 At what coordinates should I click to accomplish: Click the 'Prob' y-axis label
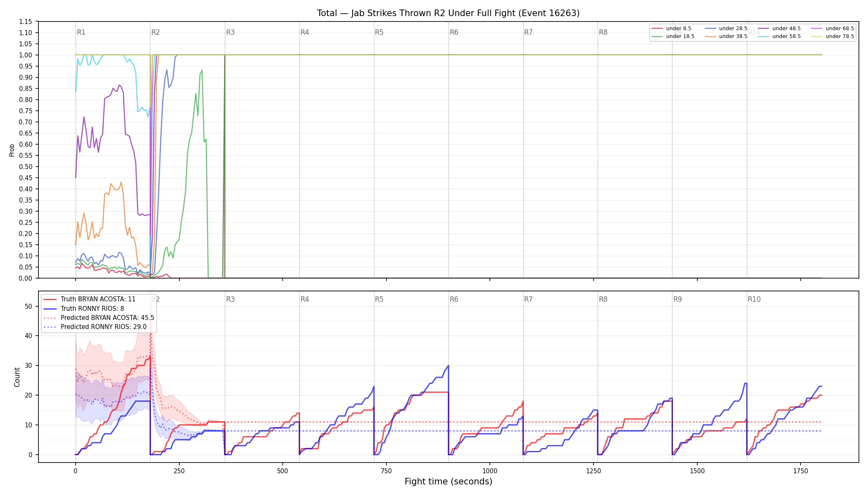click(12, 150)
